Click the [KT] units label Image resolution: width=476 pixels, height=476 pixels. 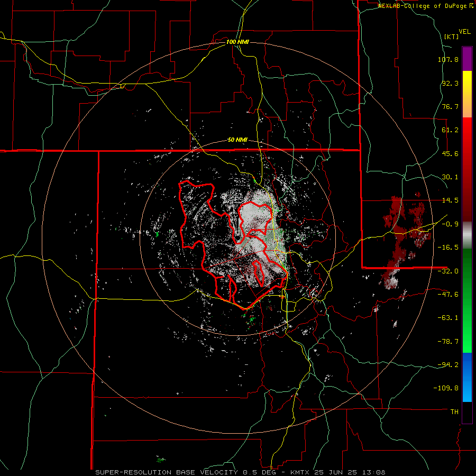pos(452,36)
